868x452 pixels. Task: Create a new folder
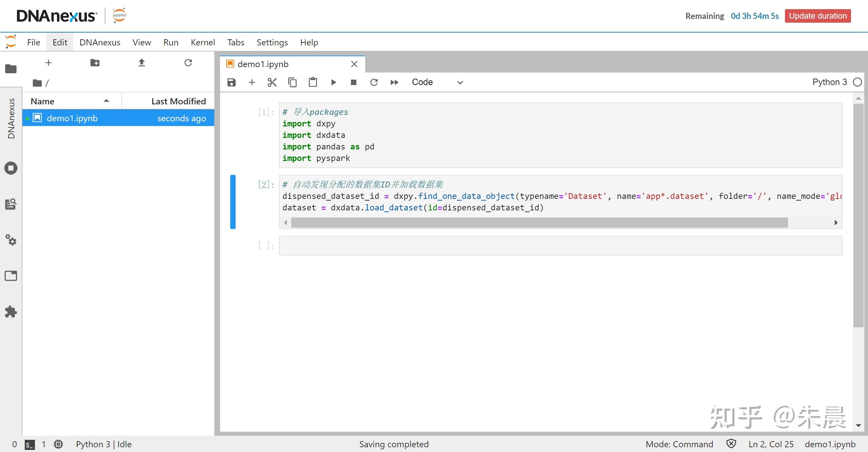tap(95, 63)
